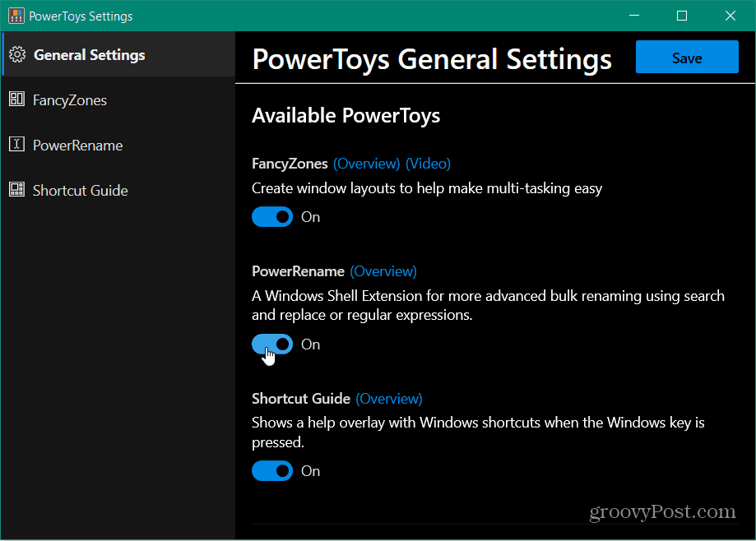Click the PowerToys app icon in title bar

16,16
